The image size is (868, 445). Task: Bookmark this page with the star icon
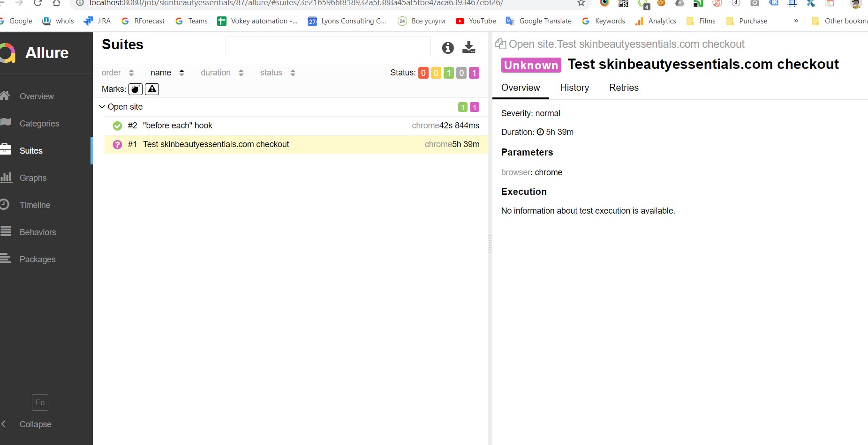[581, 3]
